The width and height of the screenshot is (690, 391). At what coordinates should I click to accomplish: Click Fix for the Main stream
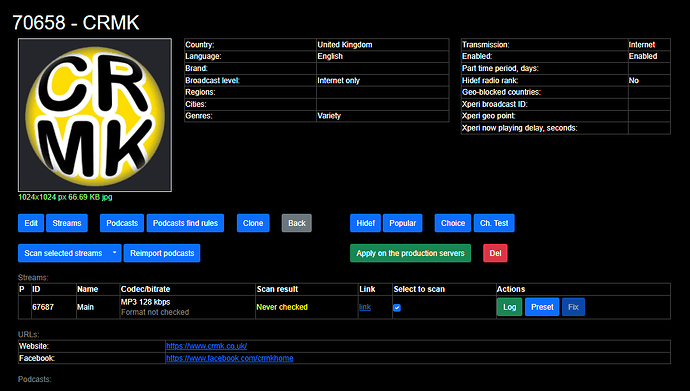point(573,307)
